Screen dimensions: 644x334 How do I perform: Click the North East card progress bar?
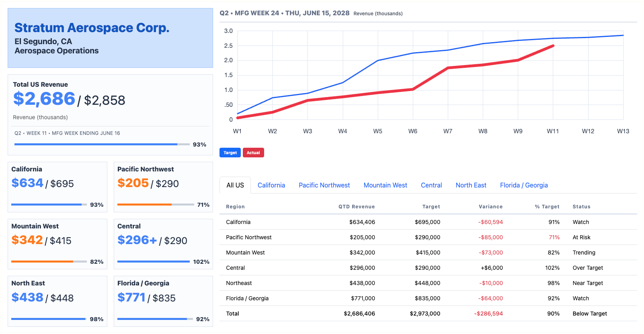(x=49, y=319)
